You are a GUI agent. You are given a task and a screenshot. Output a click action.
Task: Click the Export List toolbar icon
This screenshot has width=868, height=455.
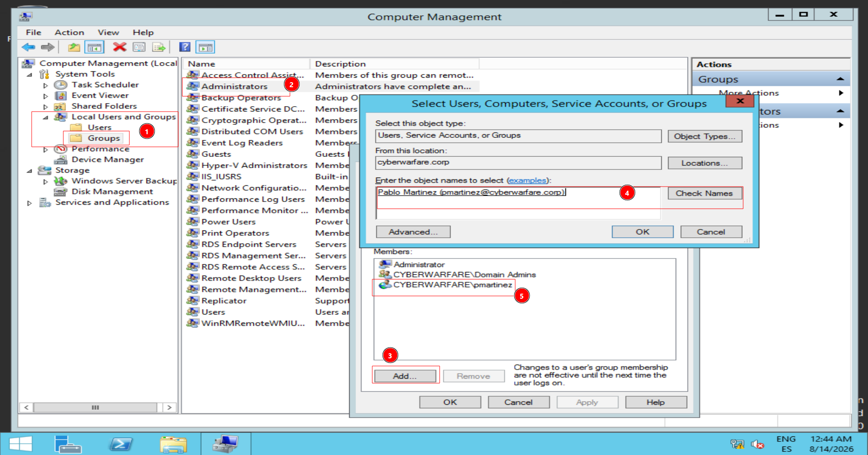coord(159,47)
